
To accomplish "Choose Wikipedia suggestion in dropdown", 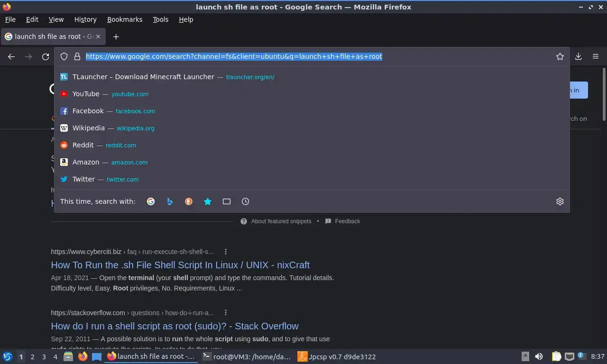I will (312, 128).
